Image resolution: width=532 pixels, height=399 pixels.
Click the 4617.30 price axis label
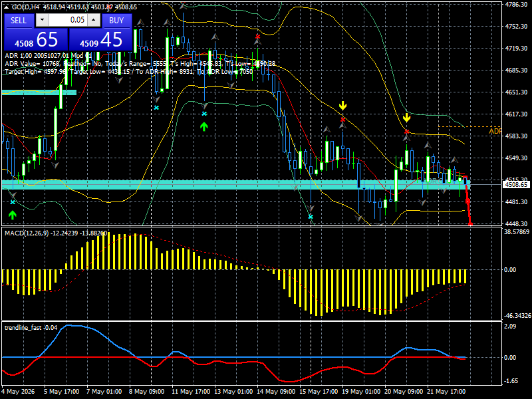tap(516, 114)
